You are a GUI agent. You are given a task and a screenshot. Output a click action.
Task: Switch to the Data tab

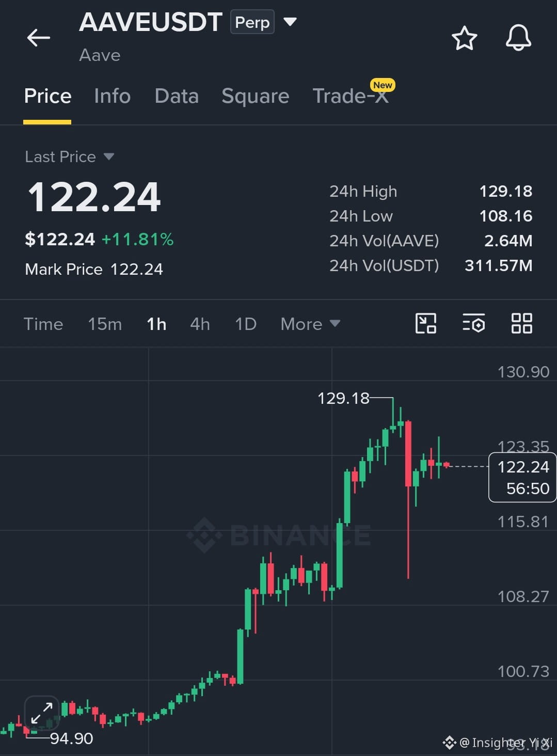pyautogui.click(x=177, y=96)
